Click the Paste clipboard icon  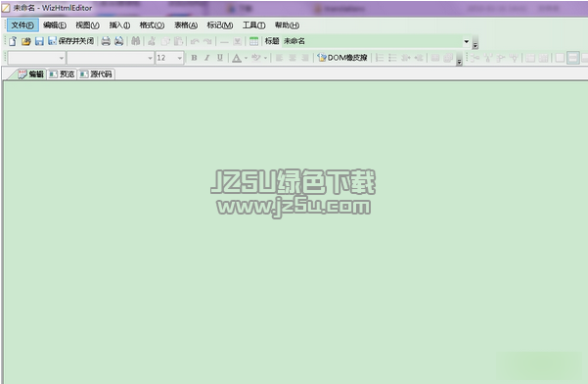178,41
